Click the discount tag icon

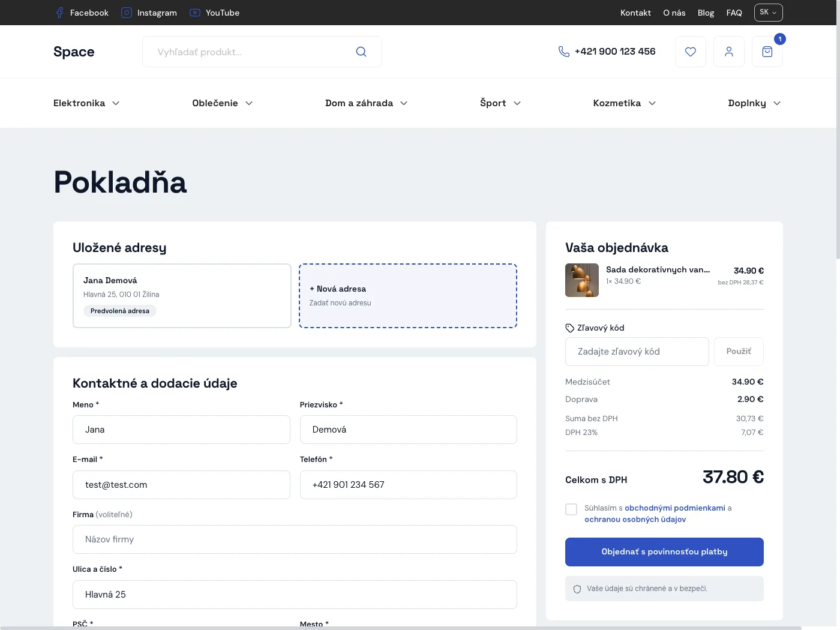click(570, 328)
